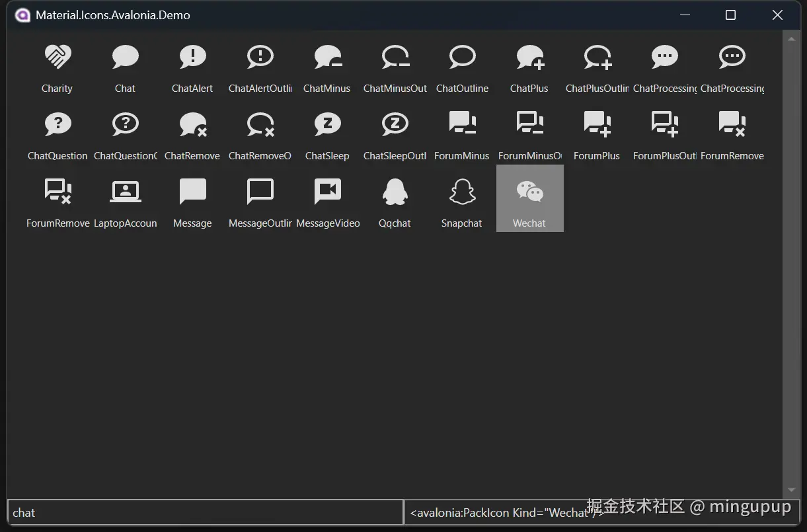The width and height of the screenshot is (807, 532).
Task: Click the highlighted Wechat icon tile
Action: pos(529,198)
